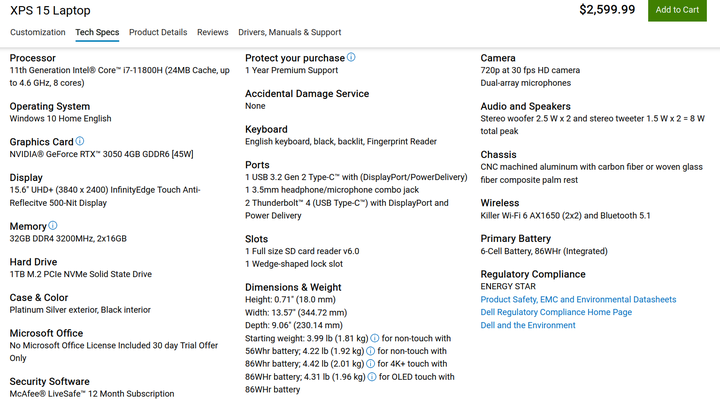Select the Tech Specs tab
720x399 pixels.
tap(97, 32)
